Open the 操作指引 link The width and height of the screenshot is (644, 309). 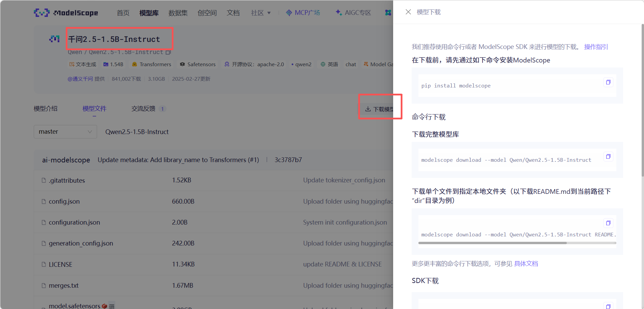click(596, 47)
